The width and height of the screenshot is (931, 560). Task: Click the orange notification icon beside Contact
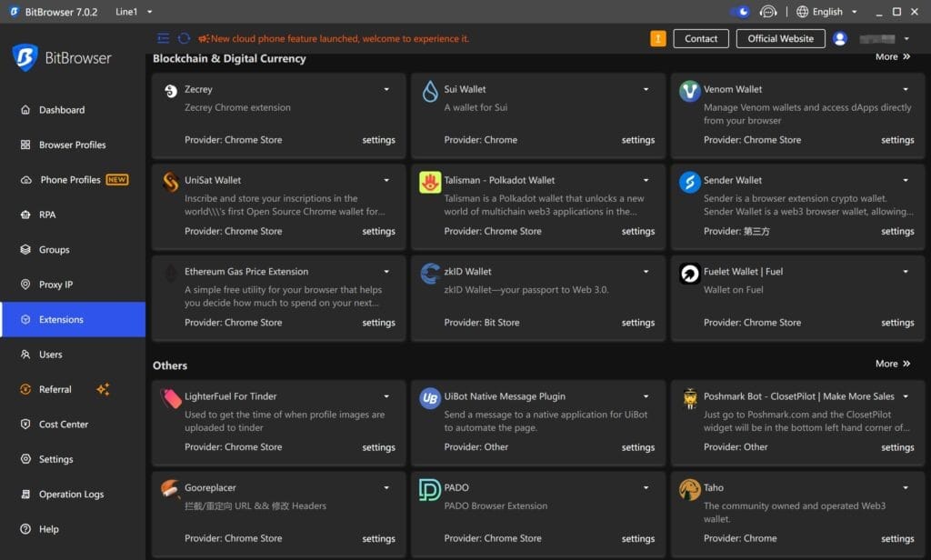pos(658,38)
